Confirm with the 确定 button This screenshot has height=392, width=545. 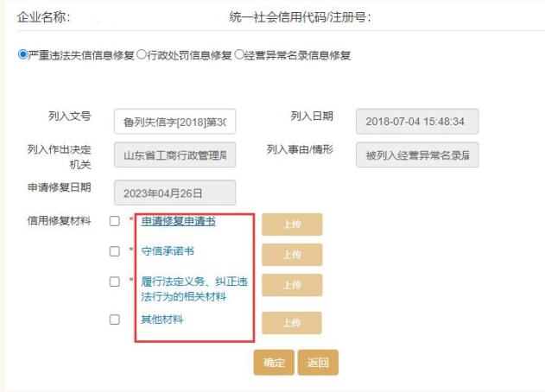(x=274, y=363)
